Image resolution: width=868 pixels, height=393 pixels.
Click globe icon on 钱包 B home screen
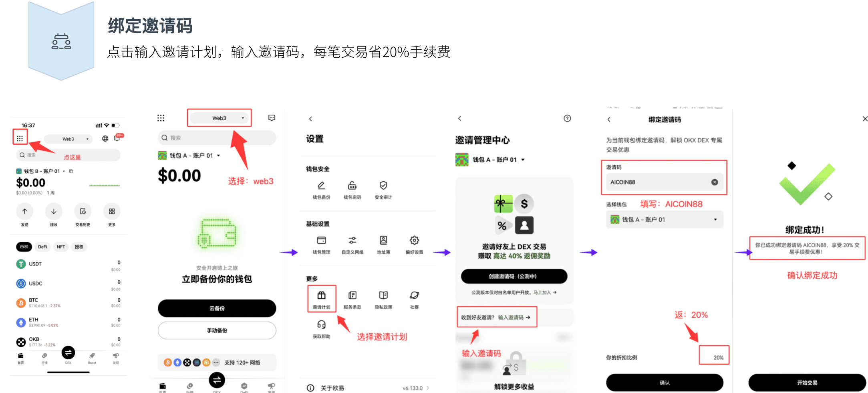click(105, 139)
